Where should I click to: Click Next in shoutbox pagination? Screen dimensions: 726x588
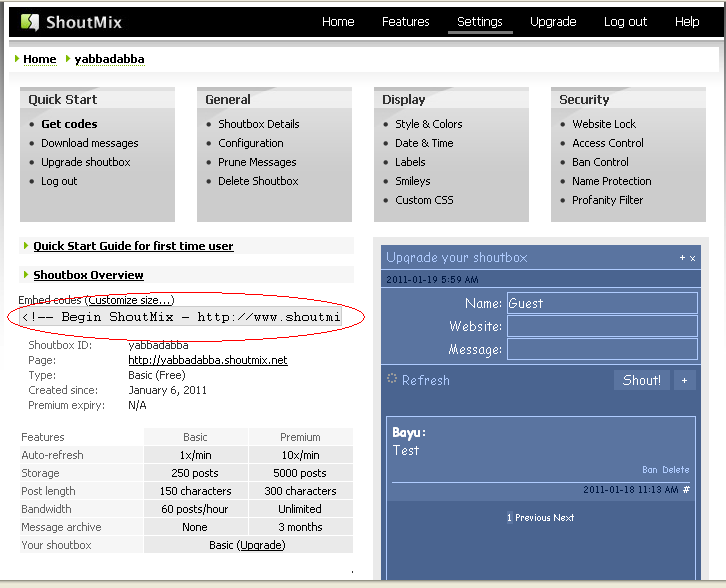pos(563,518)
